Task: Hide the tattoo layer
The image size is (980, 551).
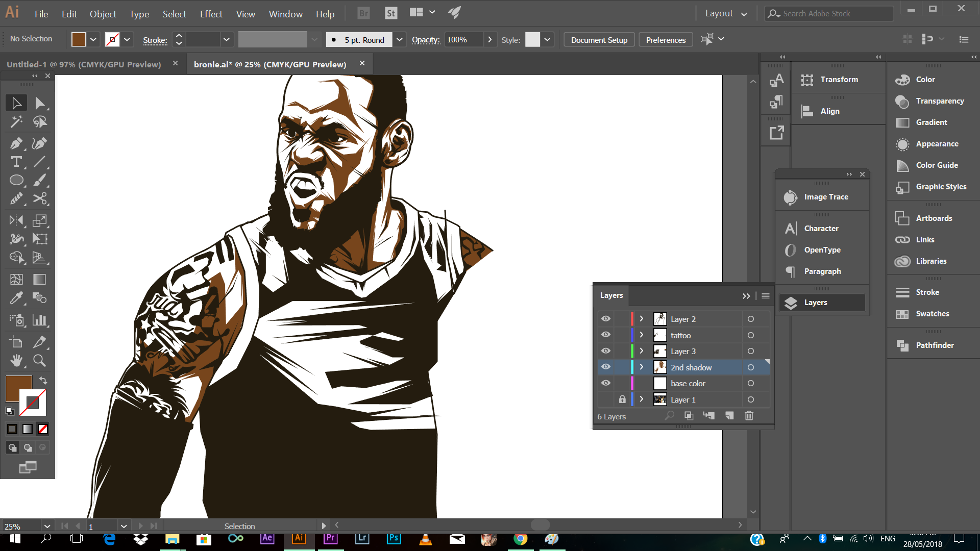Action: coord(606,335)
